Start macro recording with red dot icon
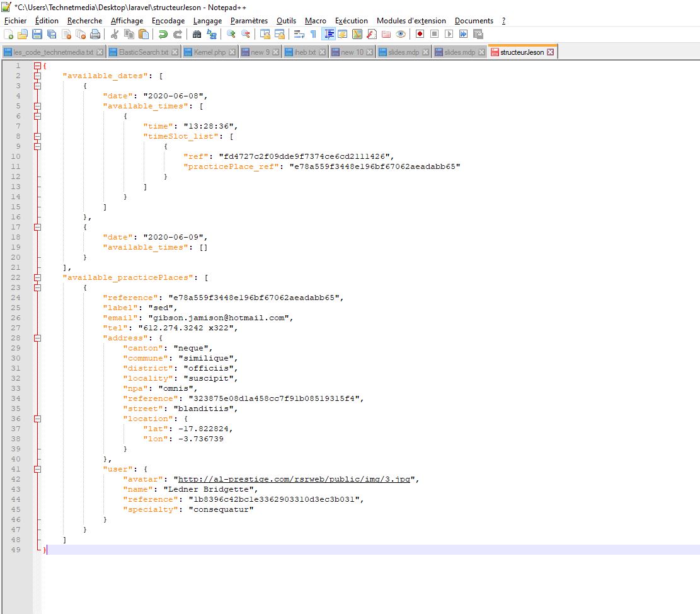The width and height of the screenshot is (700, 614). point(419,34)
